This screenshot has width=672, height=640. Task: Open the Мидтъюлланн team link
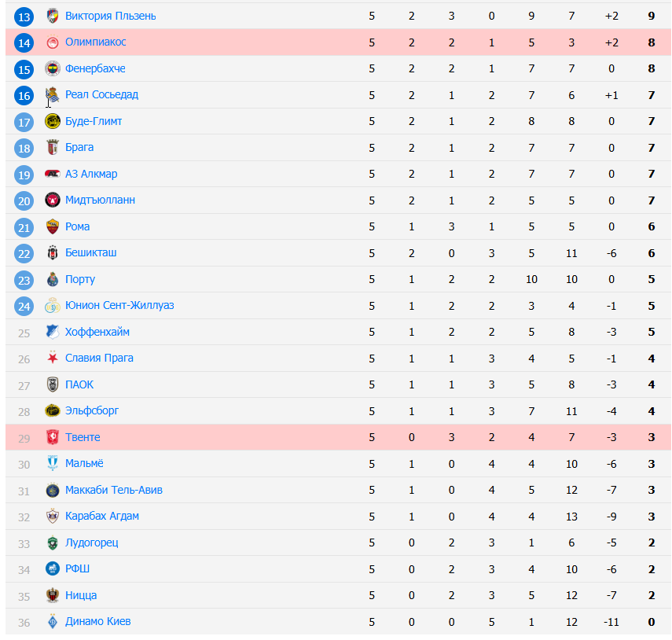pyautogui.click(x=100, y=200)
